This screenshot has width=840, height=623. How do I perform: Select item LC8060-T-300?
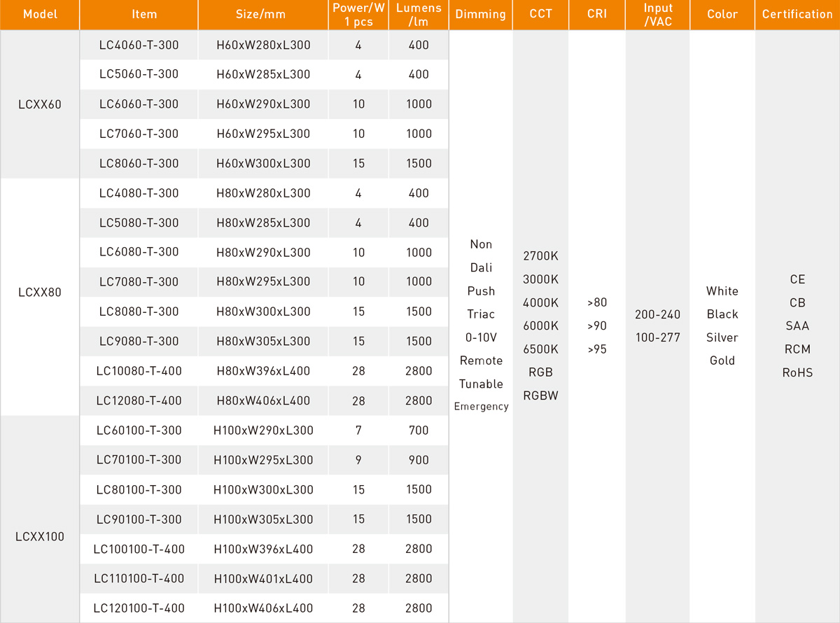(139, 163)
